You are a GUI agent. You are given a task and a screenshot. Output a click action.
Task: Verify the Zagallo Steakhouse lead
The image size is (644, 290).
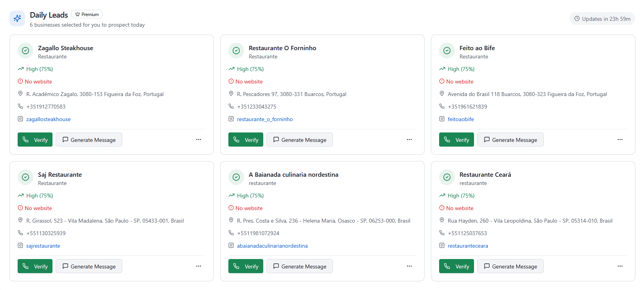(x=35, y=140)
